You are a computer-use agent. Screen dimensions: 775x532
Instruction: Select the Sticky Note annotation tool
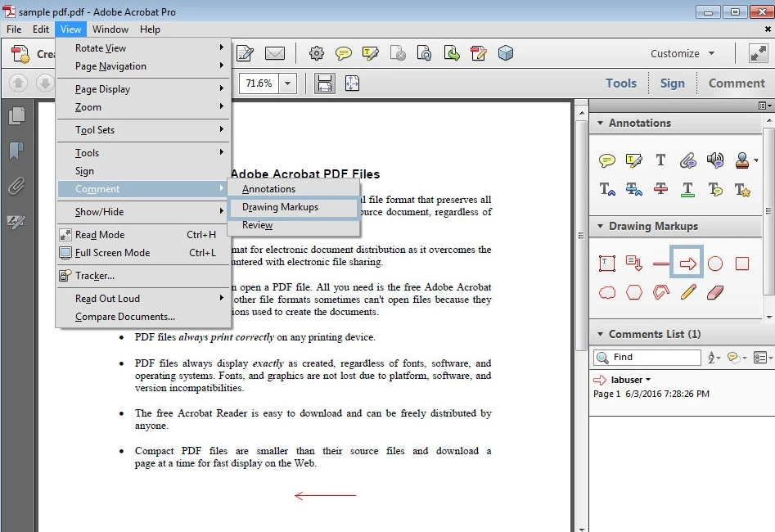click(606, 160)
